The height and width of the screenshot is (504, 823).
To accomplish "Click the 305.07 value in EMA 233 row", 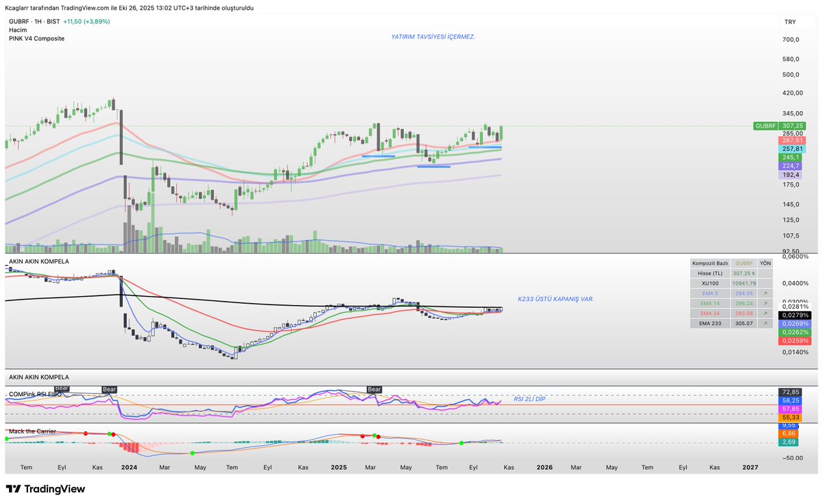I will pos(743,323).
